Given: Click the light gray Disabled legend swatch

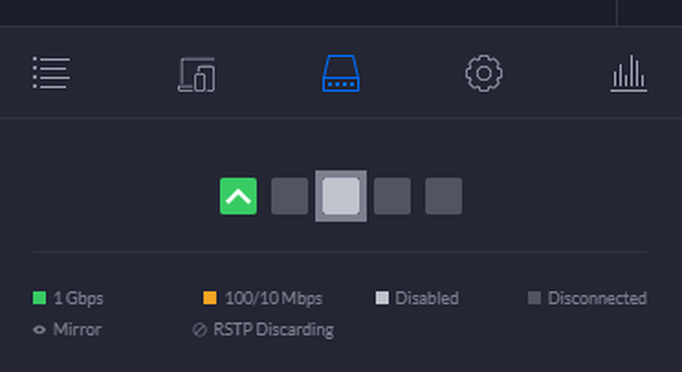Looking at the screenshot, I should pos(382,298).
